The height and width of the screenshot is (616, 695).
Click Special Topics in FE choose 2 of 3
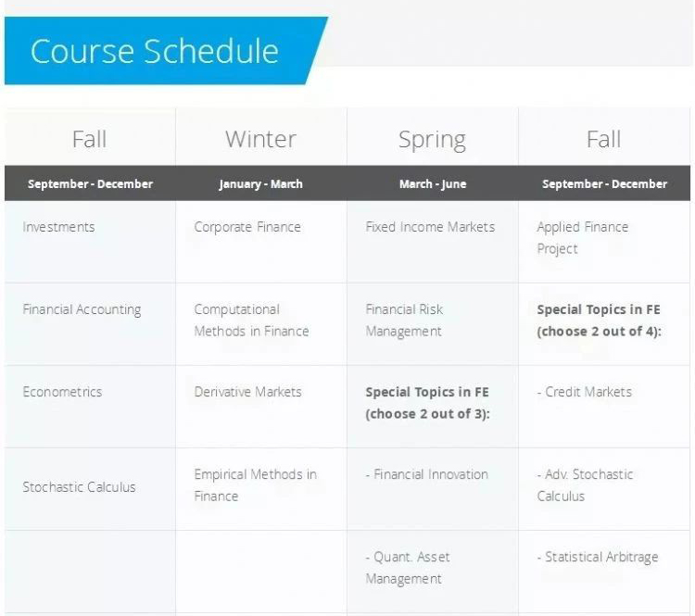pos(427,403)
